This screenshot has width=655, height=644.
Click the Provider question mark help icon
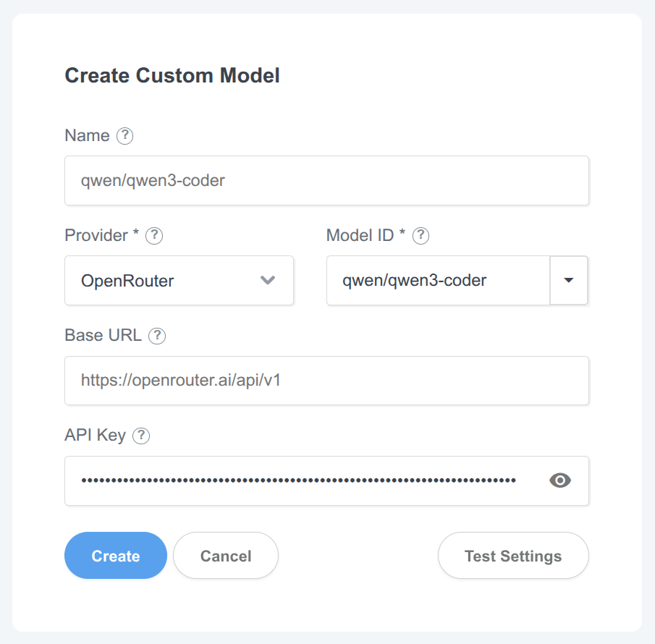point(154,236)
